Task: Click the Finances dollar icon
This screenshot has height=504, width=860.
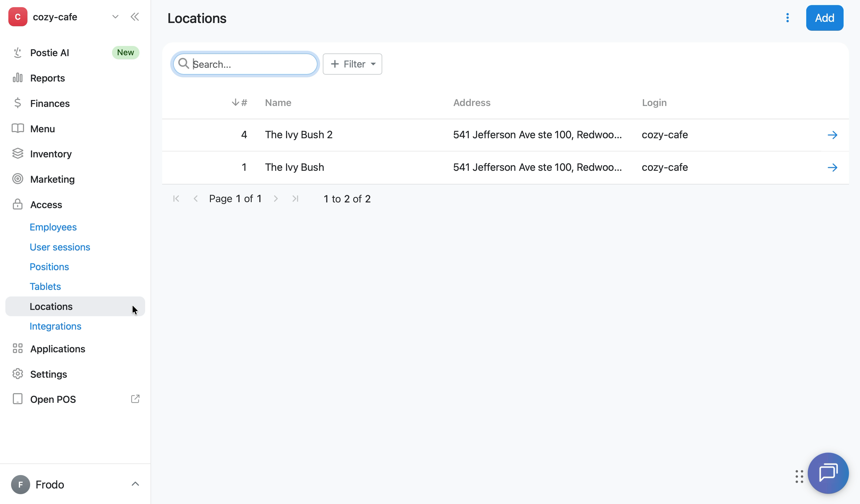Action: click(18, 103)
